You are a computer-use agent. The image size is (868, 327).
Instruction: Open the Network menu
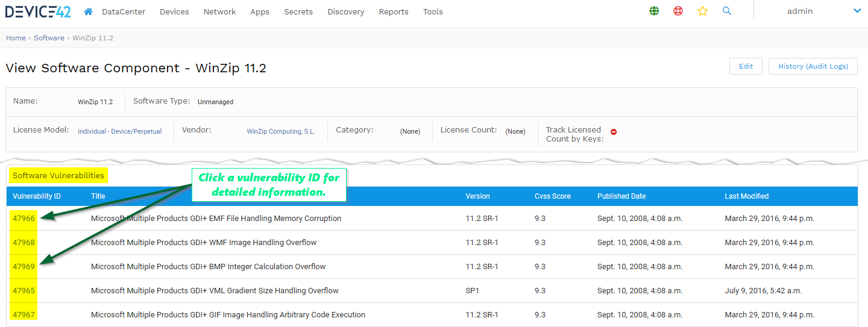pyautogui.click(x=219, y=11)
